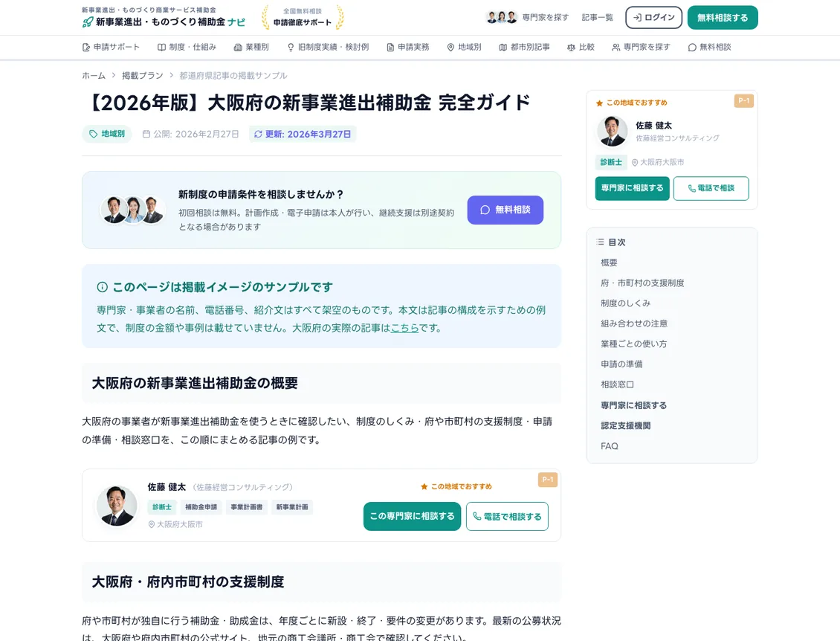Click location pin beside sidebar 大阪府大阪市
Screen dimensions: 840x641
pos(635,162)
